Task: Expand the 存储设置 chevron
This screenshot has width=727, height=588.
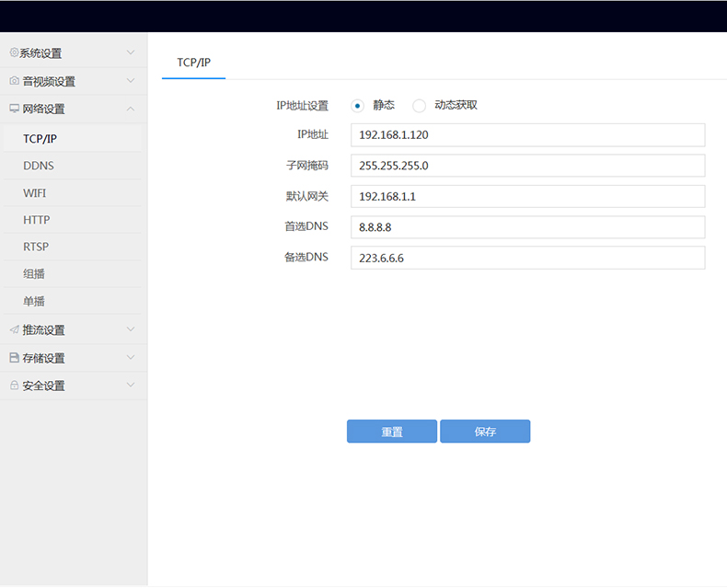Action: (131, 358)
